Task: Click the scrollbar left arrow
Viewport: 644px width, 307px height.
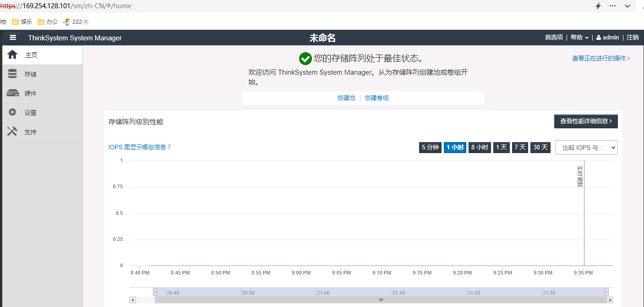Action: tap(133, 300)
